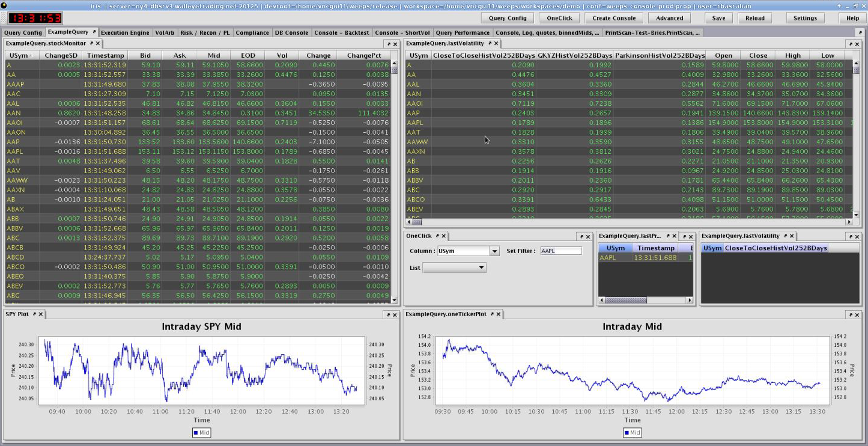Open the Column dropdown showing USym
This screenshot has width=868, height=446.
point(494,251)
